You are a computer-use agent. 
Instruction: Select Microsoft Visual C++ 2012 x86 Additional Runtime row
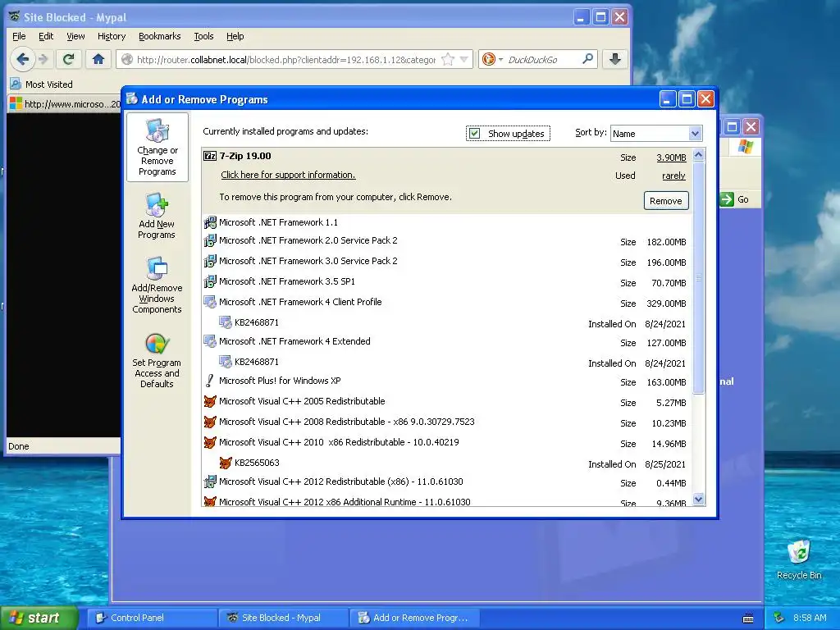pos(447,501)
